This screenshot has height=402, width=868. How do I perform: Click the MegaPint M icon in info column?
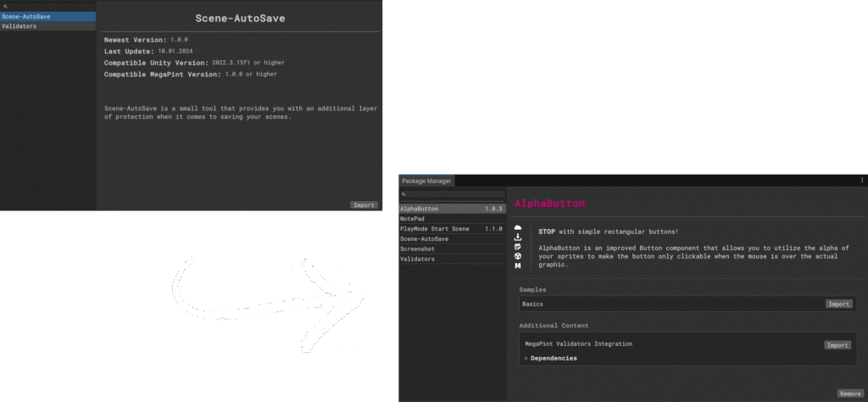coord(518,265)
